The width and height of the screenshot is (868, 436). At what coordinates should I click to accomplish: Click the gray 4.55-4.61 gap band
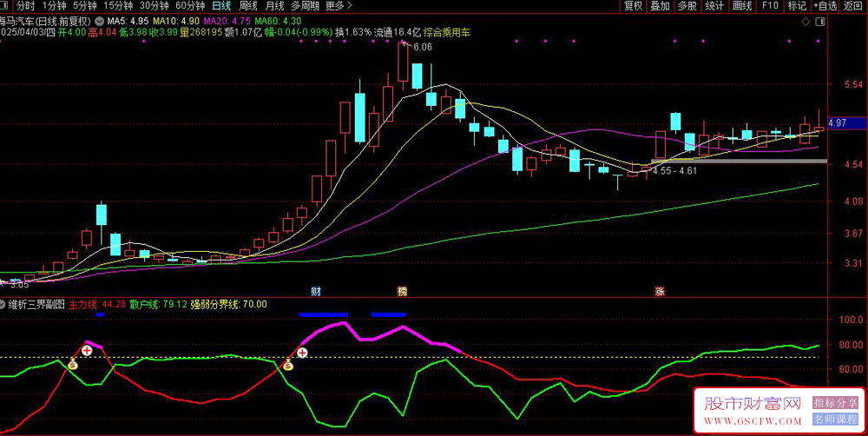coord(739,162)
